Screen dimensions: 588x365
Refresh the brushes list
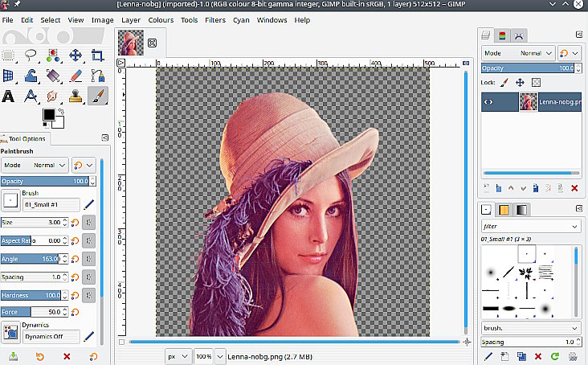pyautogui.click(x=555, y=355)
